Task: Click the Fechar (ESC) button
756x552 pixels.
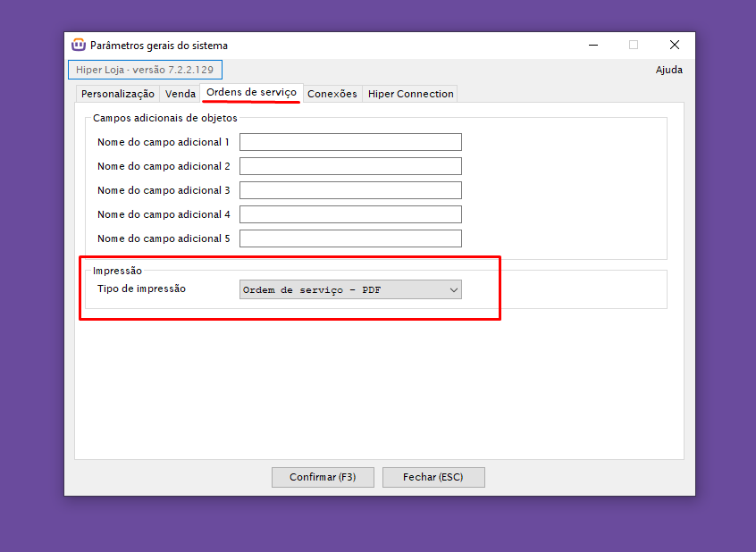Action: [x=433, y=477]
